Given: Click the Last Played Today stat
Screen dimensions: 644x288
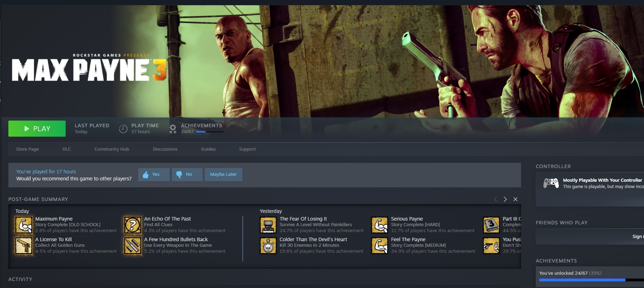Looking at the screenshot, I should 92,128.
